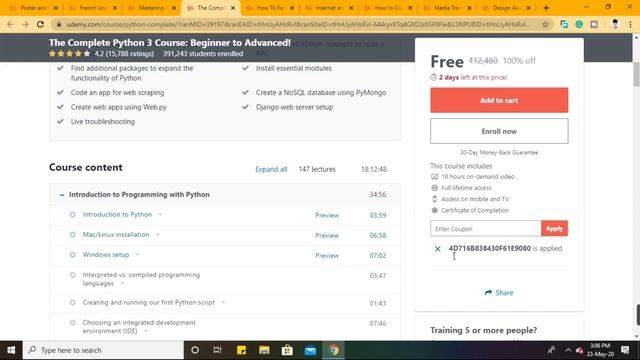Switch to the 'French Le' tab
640x360 pixels.
click(92, 8)
